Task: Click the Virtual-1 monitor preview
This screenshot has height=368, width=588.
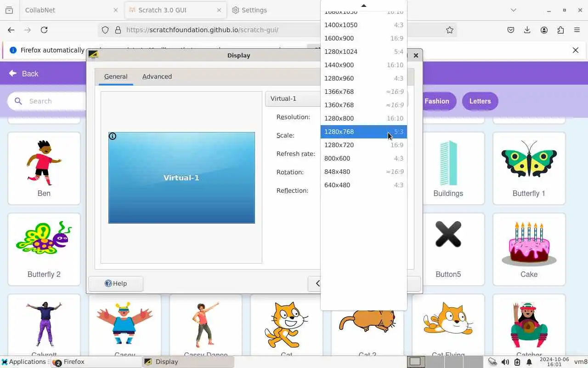Action: pyautogui.click(x=181, y=178)
